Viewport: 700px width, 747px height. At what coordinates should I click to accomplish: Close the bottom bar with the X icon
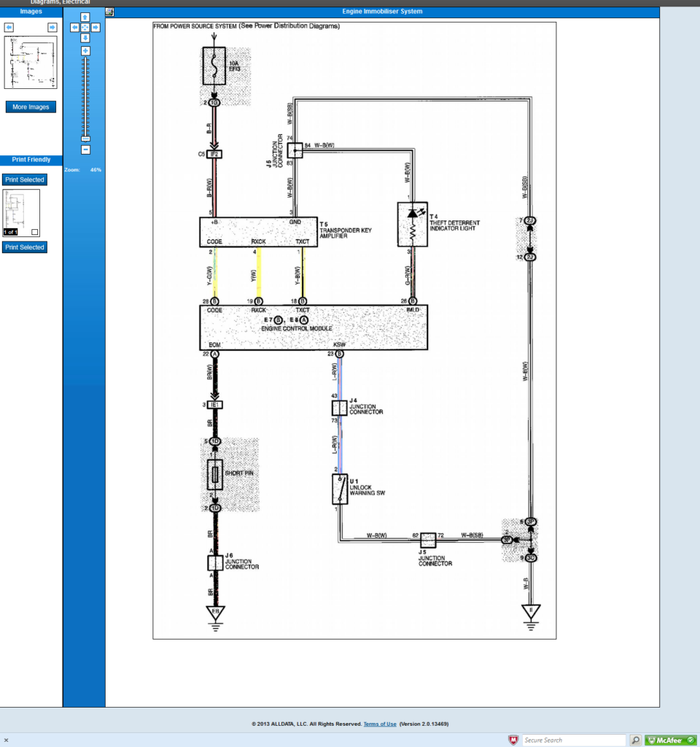[x=6, y=740]
